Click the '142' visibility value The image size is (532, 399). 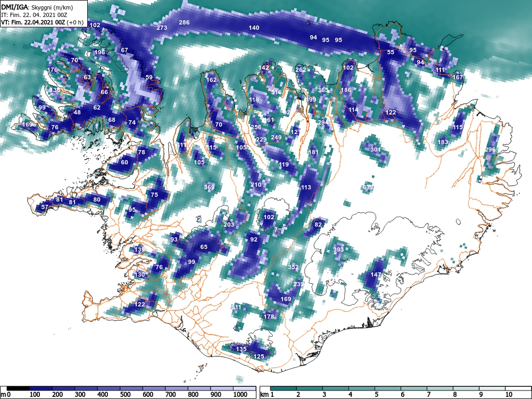(x=264, y=68)
